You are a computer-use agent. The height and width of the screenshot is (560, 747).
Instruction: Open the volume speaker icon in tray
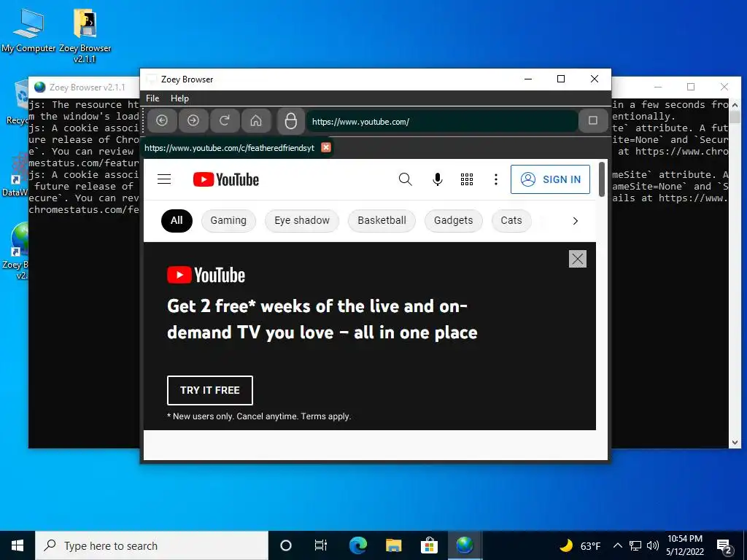653,545
